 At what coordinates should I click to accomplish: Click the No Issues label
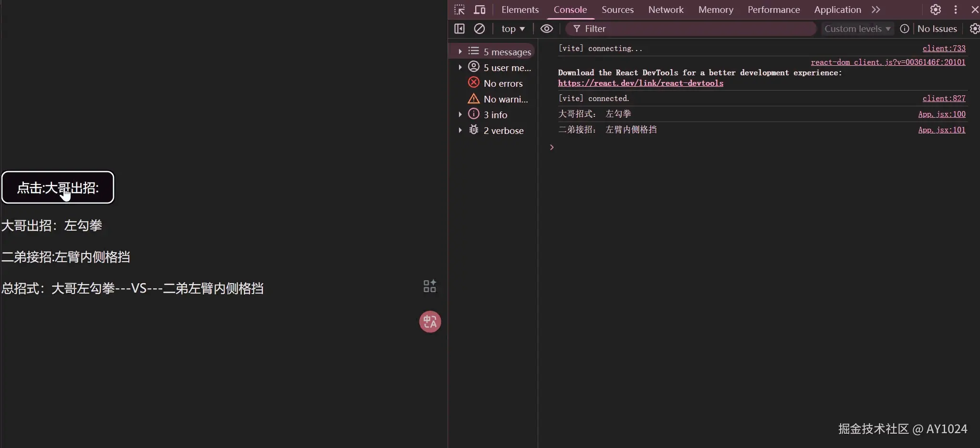pyautogui.click(x=937, y=29)
